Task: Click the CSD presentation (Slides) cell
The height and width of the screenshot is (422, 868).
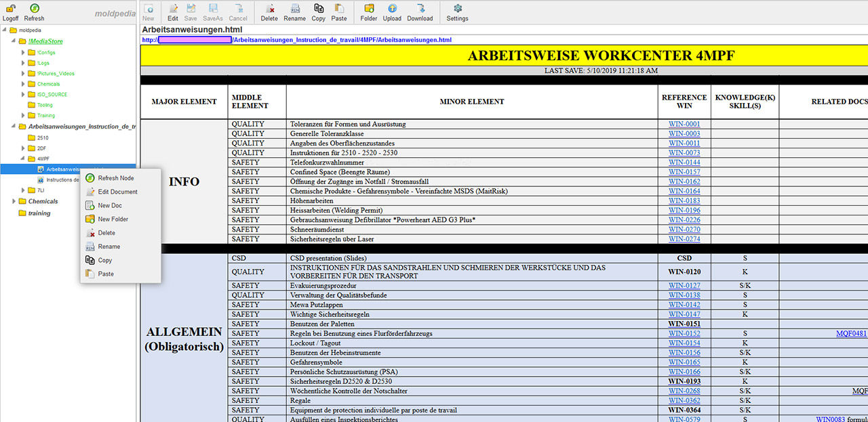Action: [472, 258]
